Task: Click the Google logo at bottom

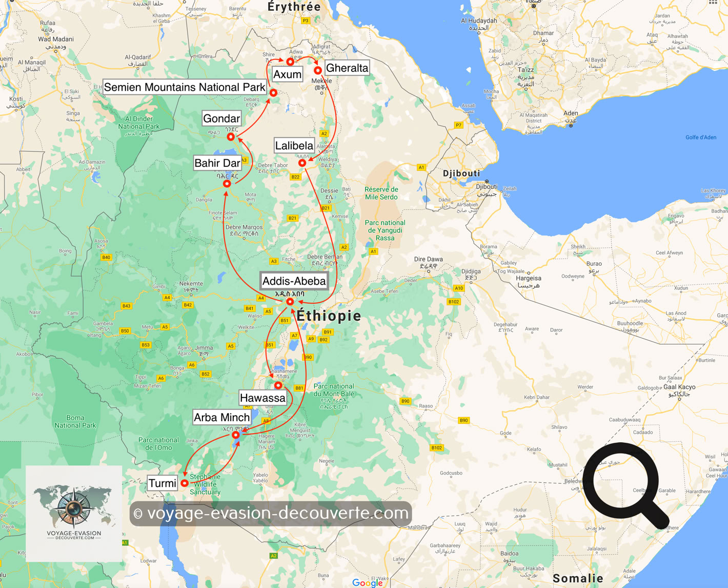Action: coord(367,582)
